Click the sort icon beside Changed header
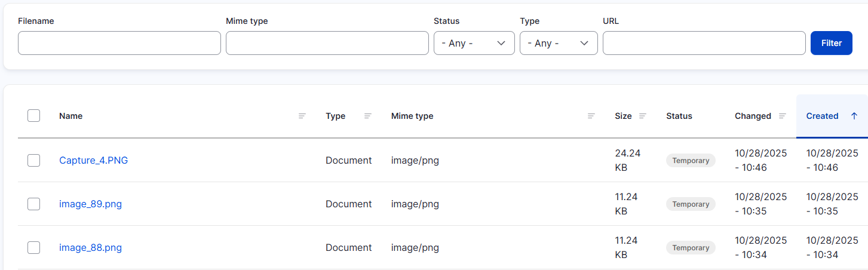Viewport: 868px width, 270px height. tap(783, 116)
